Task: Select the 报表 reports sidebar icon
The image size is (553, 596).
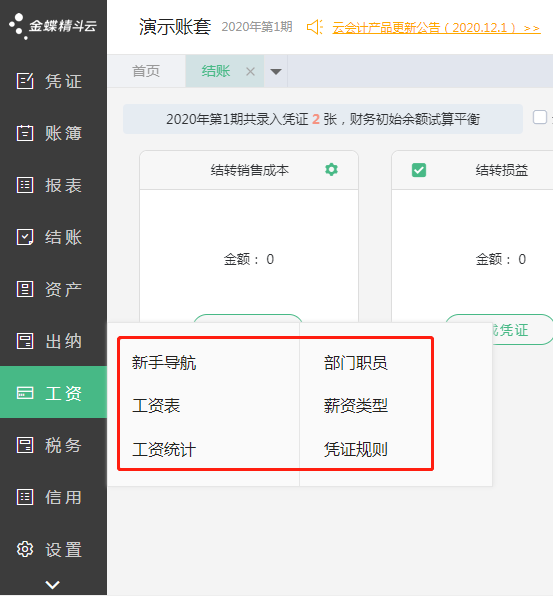Action: tap(25, 185)
